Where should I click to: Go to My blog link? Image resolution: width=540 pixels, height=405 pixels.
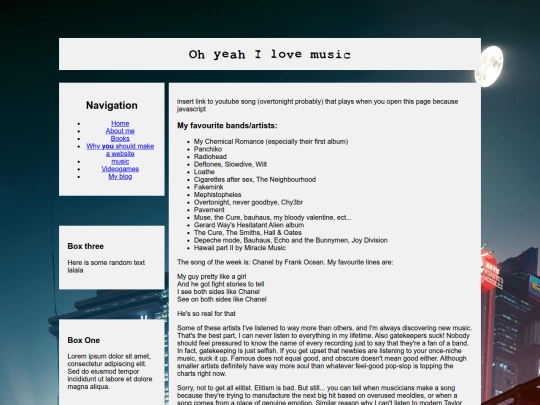coord(120,176)
